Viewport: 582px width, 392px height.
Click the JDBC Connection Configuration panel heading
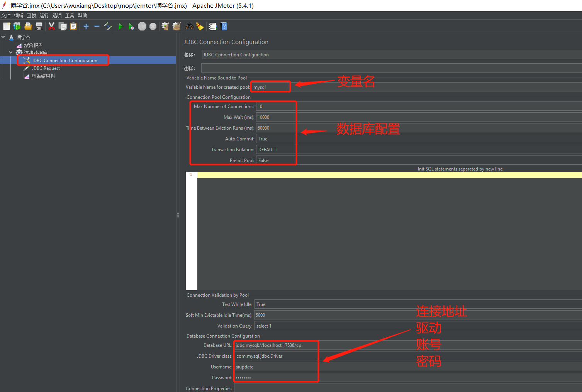pos(226,42)
